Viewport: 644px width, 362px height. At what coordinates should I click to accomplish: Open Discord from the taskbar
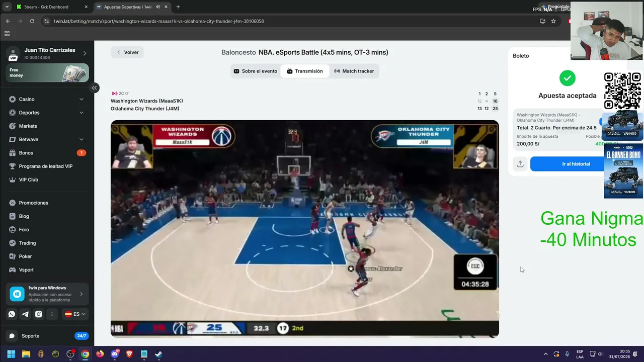pos(115,354)
